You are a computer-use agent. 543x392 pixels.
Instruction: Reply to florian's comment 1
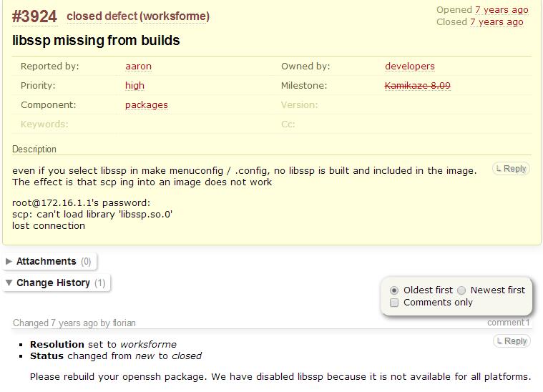point(512,341)
